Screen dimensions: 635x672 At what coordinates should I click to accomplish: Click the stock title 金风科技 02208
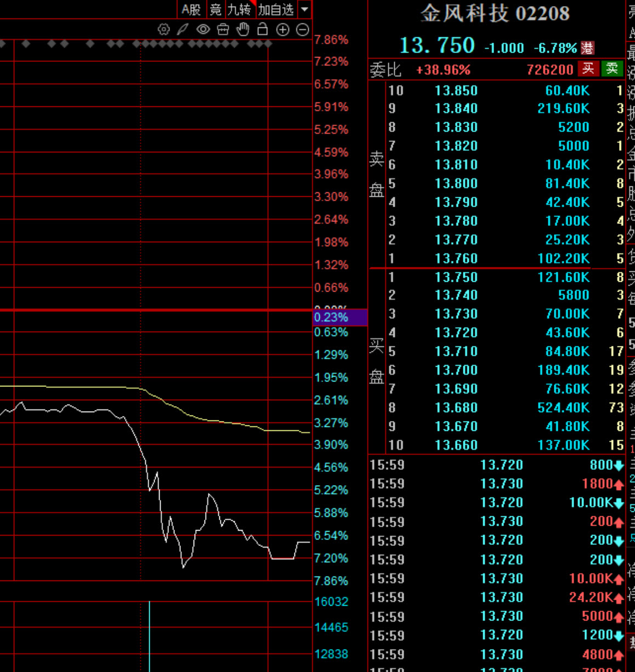(x=495, y=13)
